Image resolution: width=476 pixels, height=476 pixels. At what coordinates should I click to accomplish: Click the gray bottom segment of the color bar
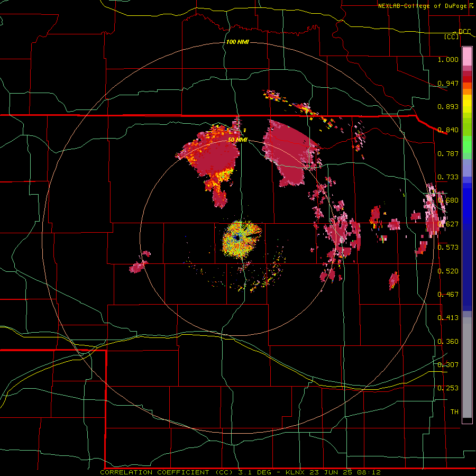click(x=467, y=368)
